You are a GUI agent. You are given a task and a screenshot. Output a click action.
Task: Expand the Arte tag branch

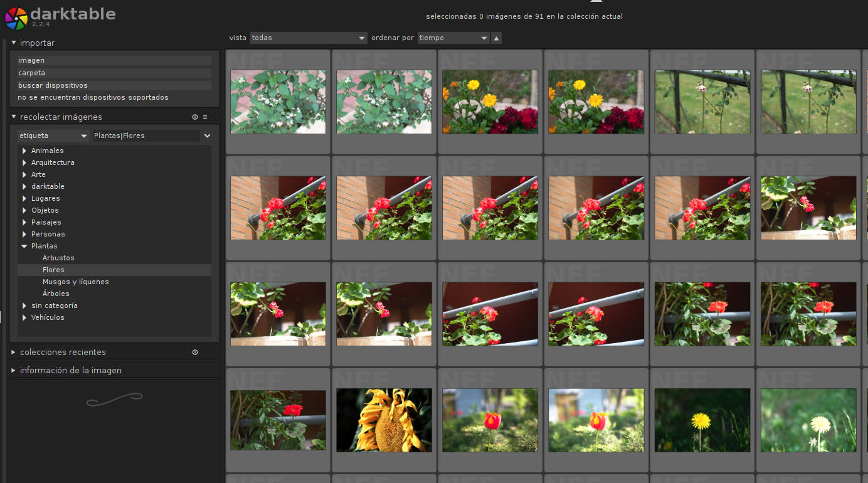coord(24,174)
